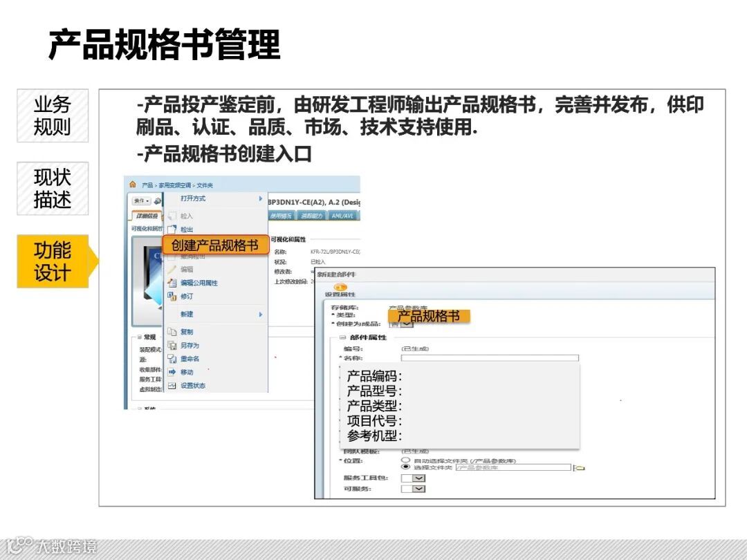
Task: Click the 设置状态 set-state icon
Action: coord(172,385)
